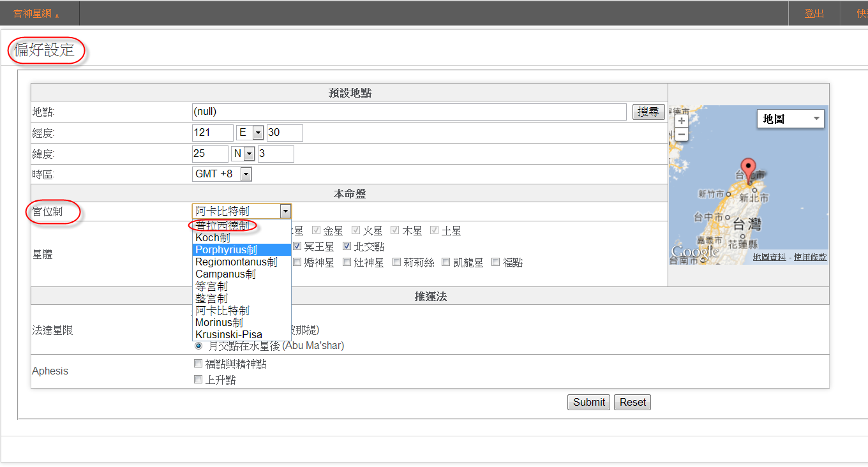
Task: Select Regiomontanus制 in the dropdown list
Action: pyautogui.click(x=236, y=262)
